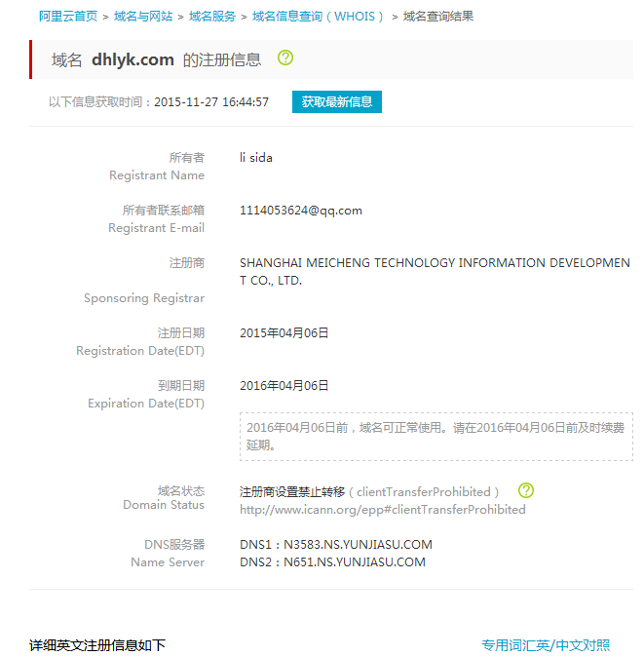
Task: Click the dhlyk.com domain heading
Action: (x=133, y=59)
